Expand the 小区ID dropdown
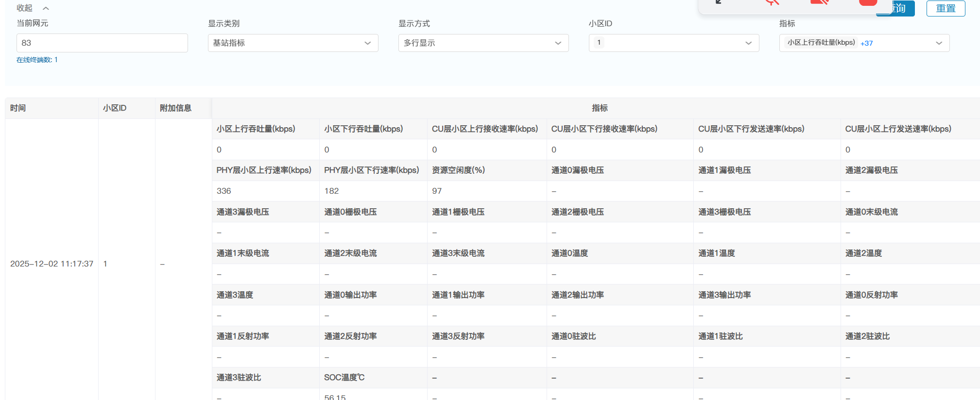 click(673, 43)
